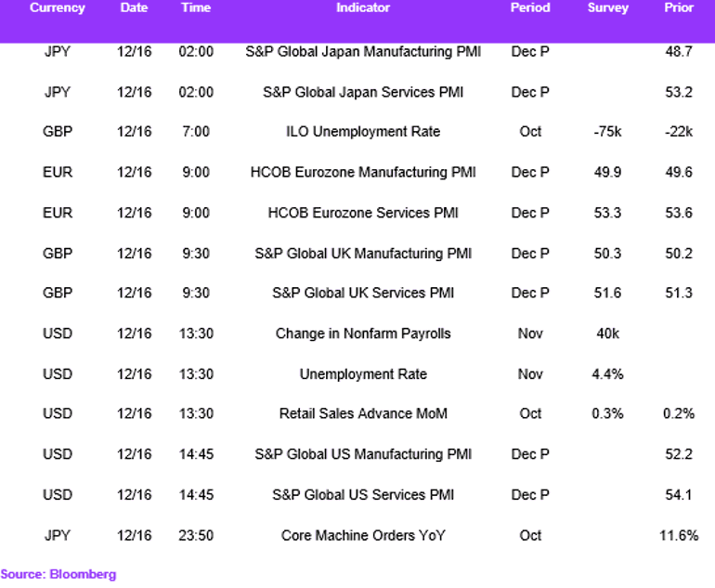
Task: Click the Period column header
Action: click(x=530, y=7)
